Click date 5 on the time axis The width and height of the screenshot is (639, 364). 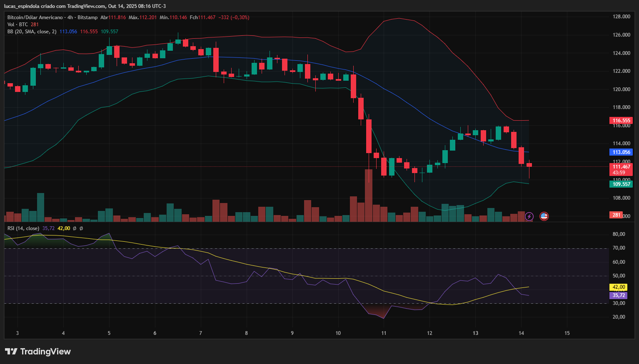click(x=109, y=333)
